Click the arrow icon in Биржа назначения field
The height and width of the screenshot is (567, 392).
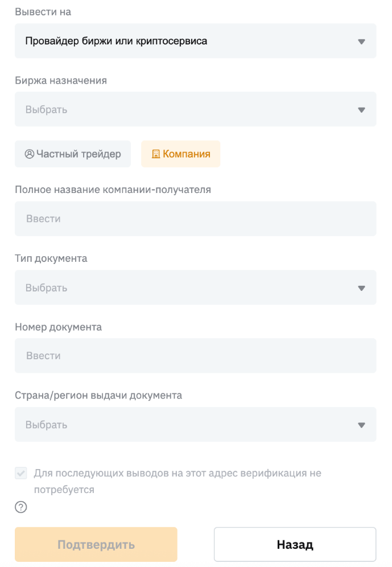[361, 110]
